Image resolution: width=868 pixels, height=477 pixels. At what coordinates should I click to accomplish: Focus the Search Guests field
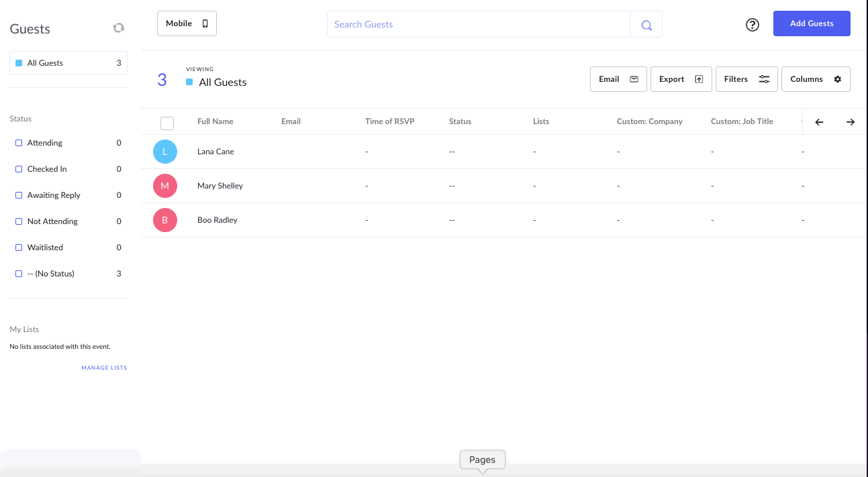pos(479,25)
